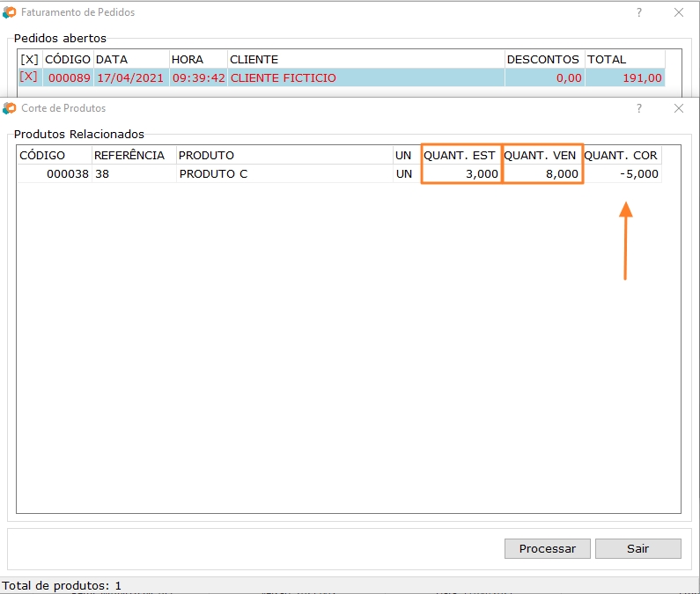This screenshot has height=594, width=700.
Task: Click product code 000038 cell
Action: click(x=67, y=174)
